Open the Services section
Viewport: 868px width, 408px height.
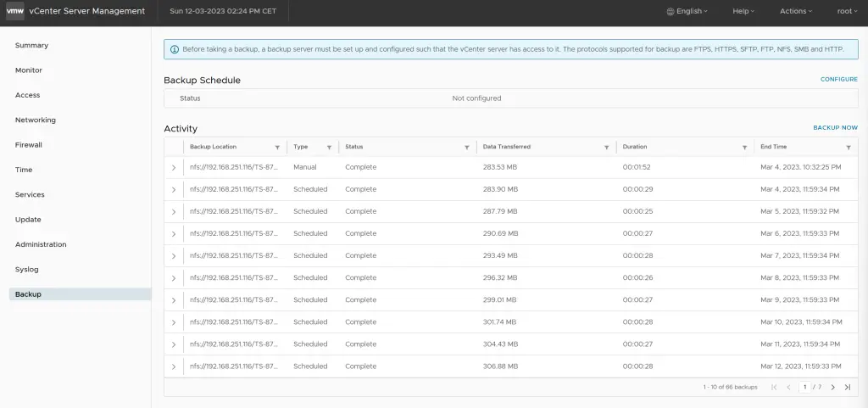coord(30,195)
